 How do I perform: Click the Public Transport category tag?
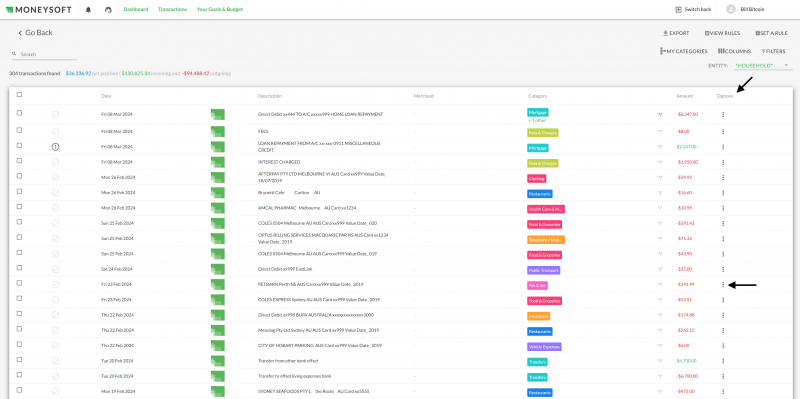[x=544, y=270]
